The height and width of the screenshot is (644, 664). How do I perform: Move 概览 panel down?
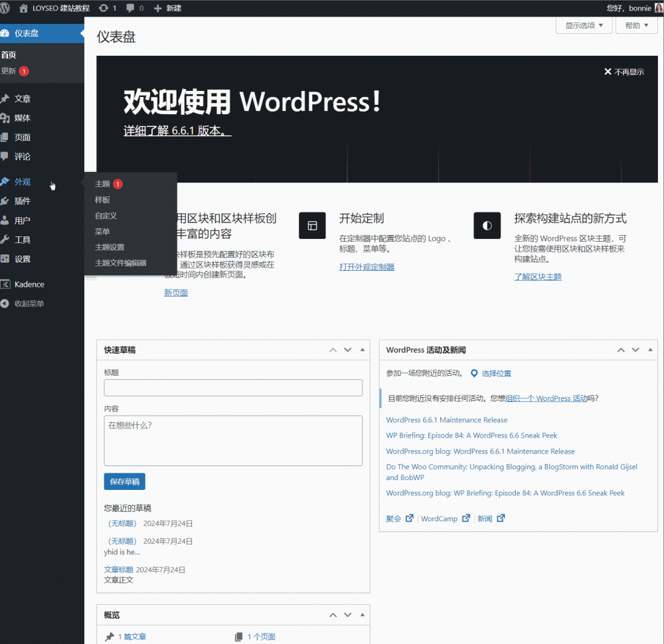348,615
